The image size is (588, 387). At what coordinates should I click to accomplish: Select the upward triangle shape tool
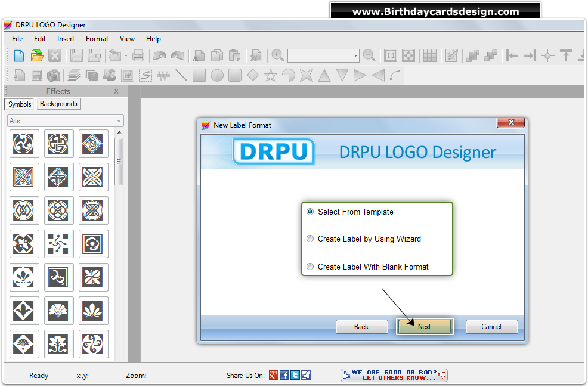coord(324,75)
